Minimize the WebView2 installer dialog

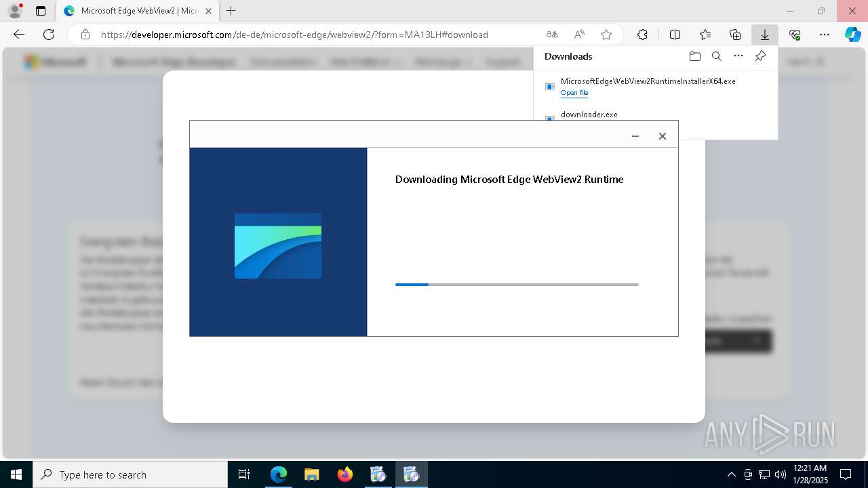(635, 136)
